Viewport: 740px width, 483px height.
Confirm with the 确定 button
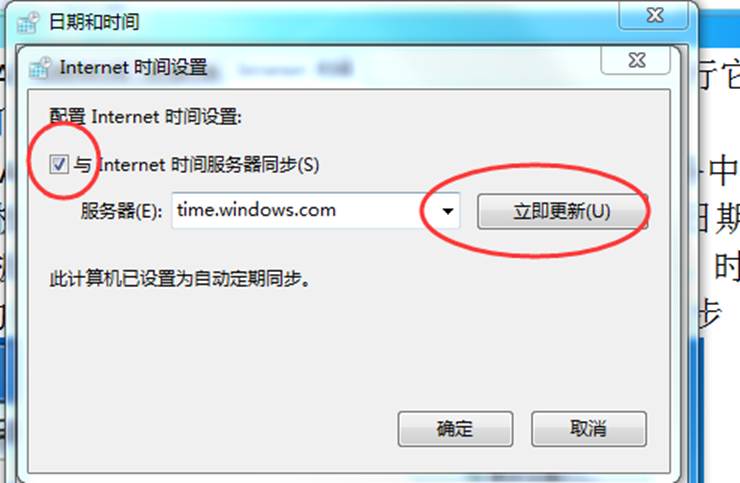click(x=455, y=429)
